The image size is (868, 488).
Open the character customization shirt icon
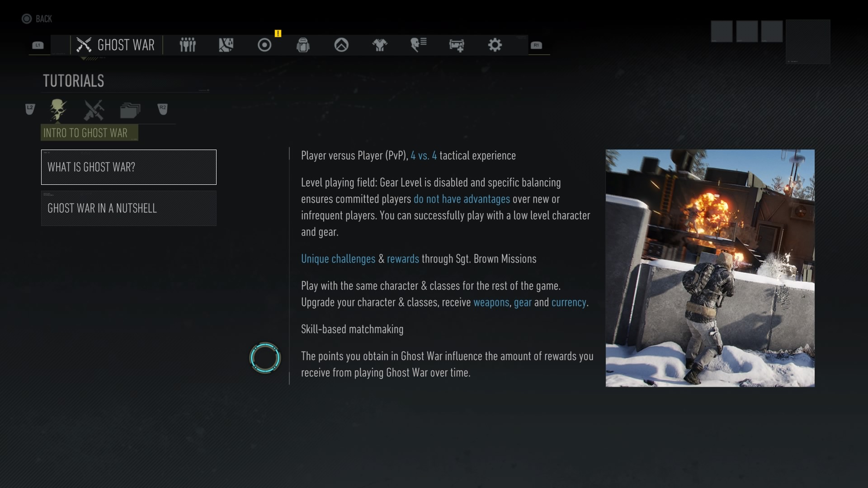(x=380, y=45)
